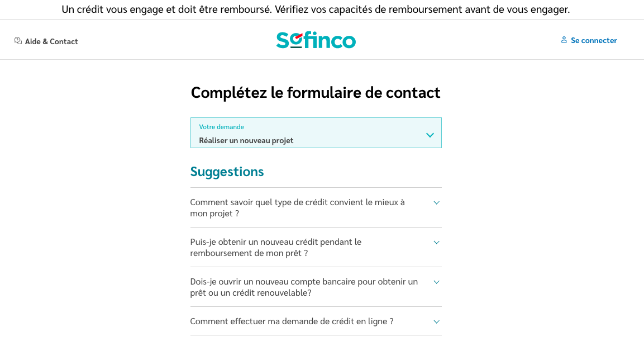Expand "Puis-je obtenir un nouveau crédit" suggestion
Screen dimensions: 644x341
tap(276, 247)
